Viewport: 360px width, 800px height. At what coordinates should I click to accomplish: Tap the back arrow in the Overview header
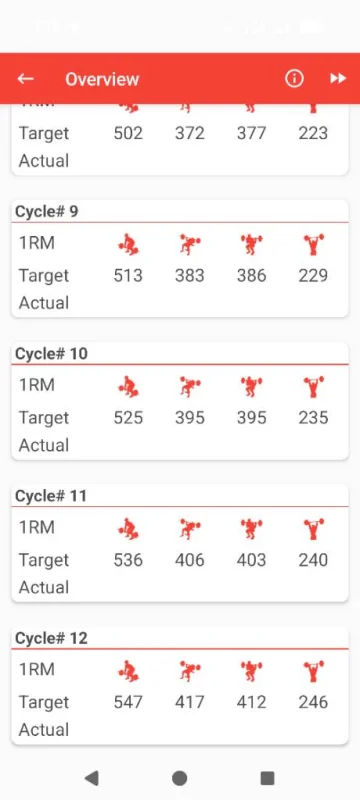pos(25,79)
